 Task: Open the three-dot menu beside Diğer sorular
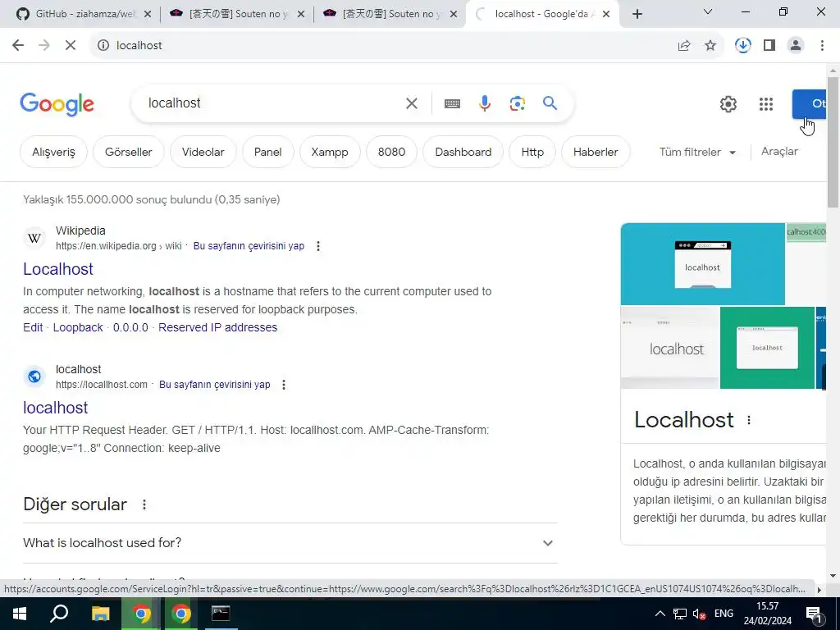pos(144,504)
